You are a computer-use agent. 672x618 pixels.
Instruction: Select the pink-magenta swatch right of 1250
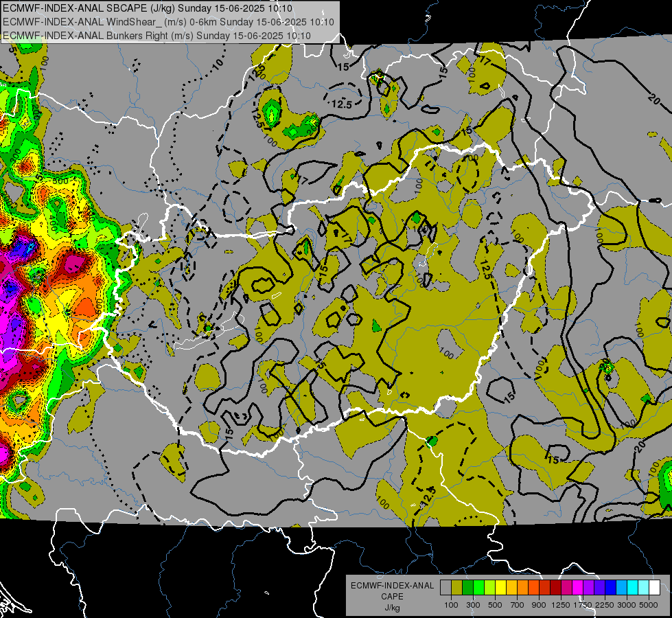[566, 588]
